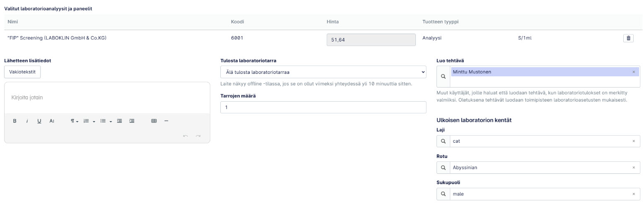Image resolution: width=644 pixels, height=212 pixels.
Task: Click the Tarrojen määrä input field
Action: [323, 107]
